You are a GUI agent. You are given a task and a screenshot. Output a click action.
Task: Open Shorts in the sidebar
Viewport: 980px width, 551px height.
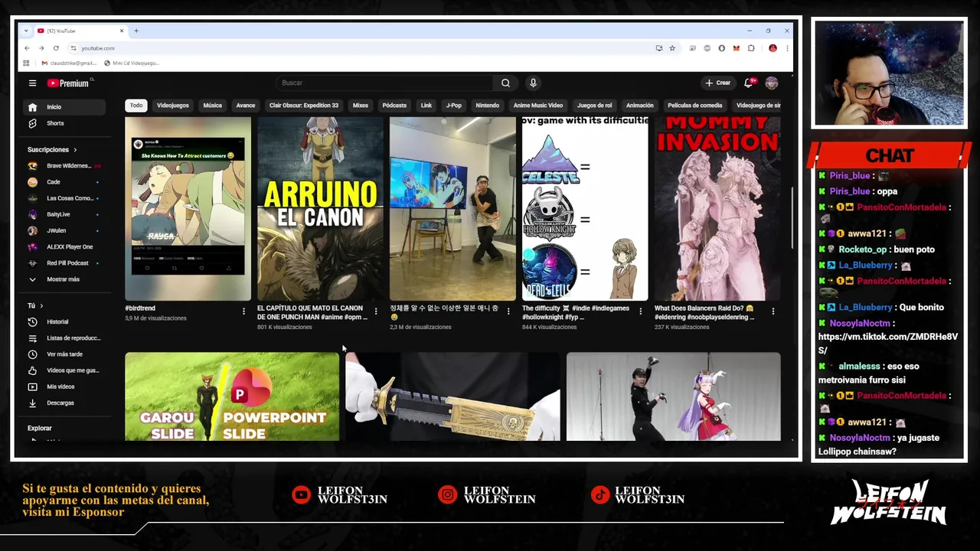[x=64, y=123]
